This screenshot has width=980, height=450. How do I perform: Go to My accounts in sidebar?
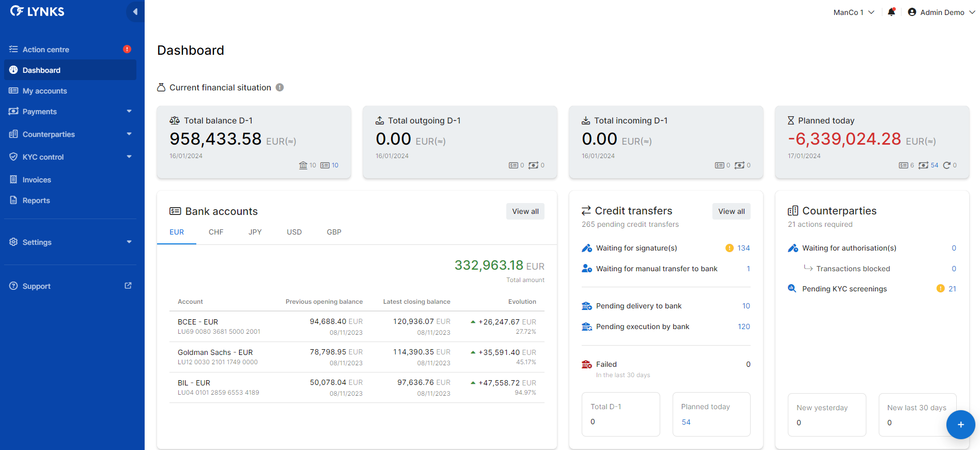[x=70, y=90]
